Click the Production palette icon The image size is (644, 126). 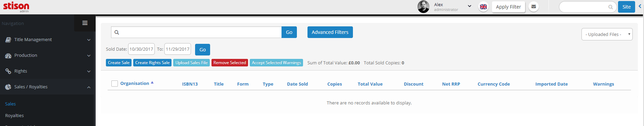[x=8, y=55]
